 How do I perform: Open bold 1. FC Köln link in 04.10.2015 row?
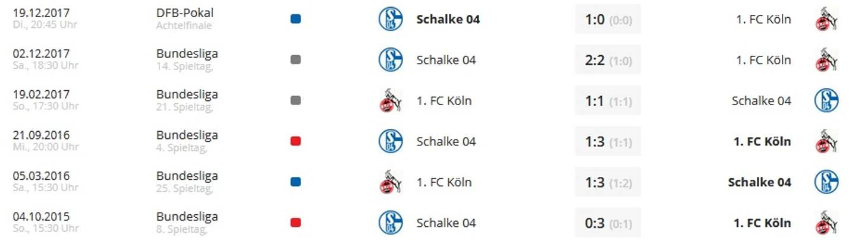(x=762, y=223)
